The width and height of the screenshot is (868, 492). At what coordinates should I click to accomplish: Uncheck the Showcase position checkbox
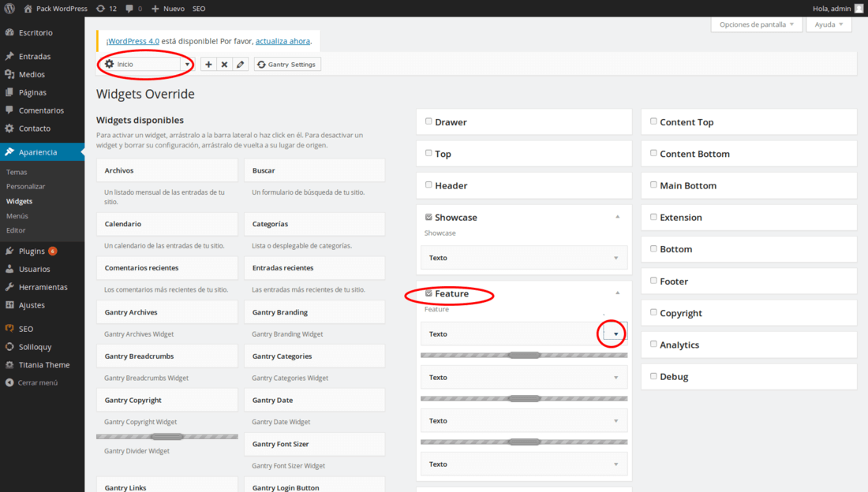click(428, 217)
